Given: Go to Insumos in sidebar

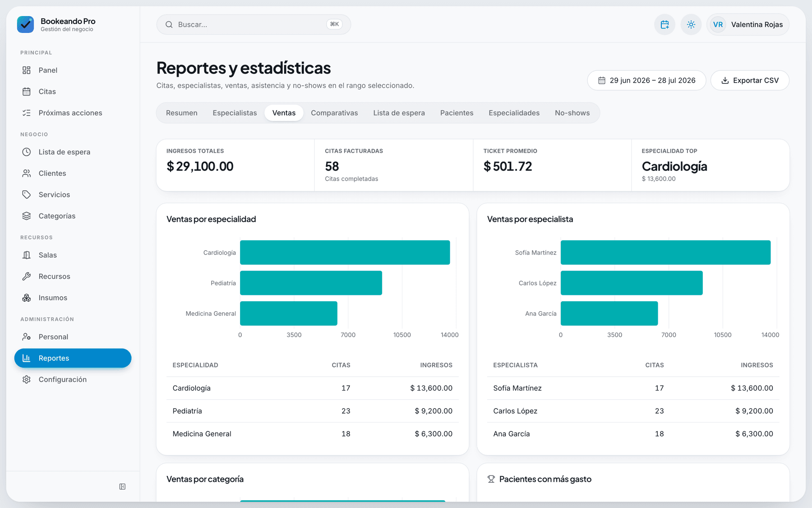Looking at the screenshot, I should (73, 298).
